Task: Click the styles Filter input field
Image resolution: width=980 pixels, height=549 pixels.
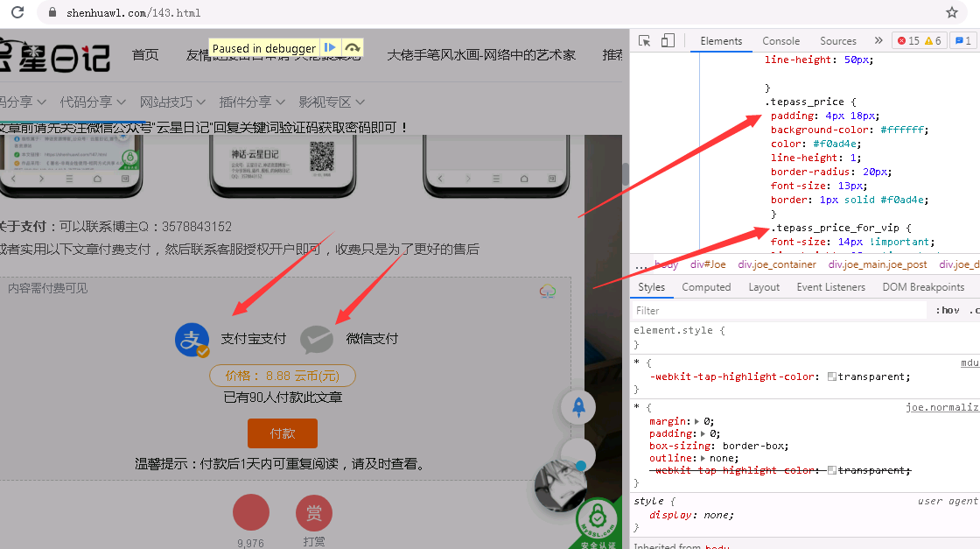Action: (779, 310)
